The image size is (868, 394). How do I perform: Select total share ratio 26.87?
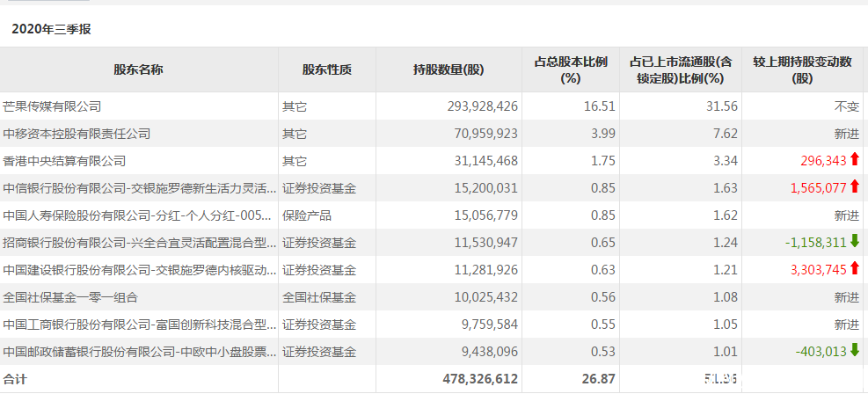[600, 379]
